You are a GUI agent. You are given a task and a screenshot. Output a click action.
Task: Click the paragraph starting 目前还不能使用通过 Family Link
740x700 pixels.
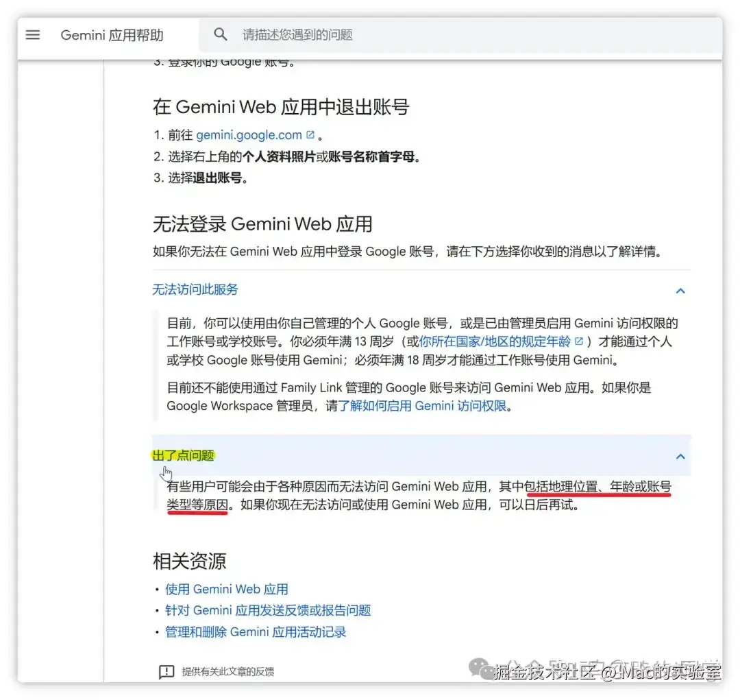pyautogui.click(x=409, y=397)
